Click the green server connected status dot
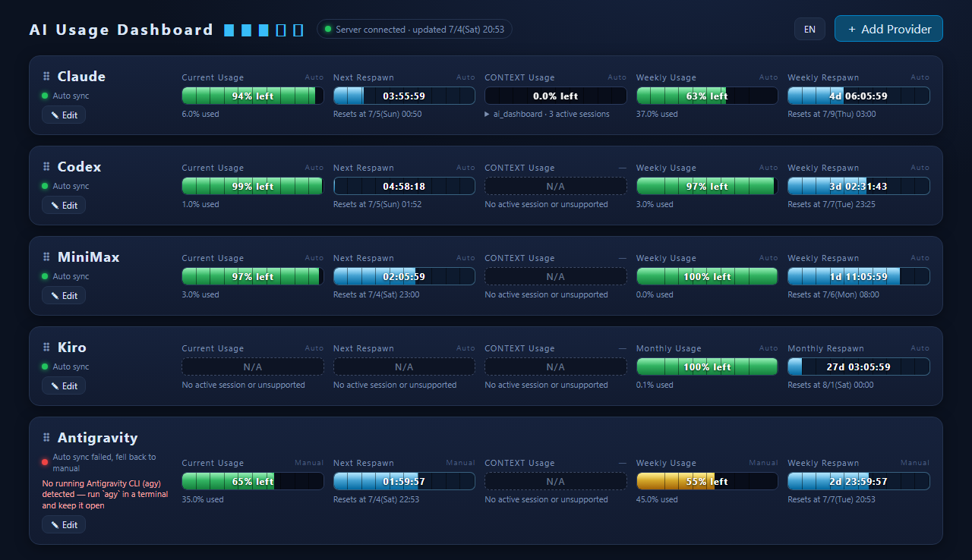This screenshot has width=972, height=560. click(x=328, y=29)
